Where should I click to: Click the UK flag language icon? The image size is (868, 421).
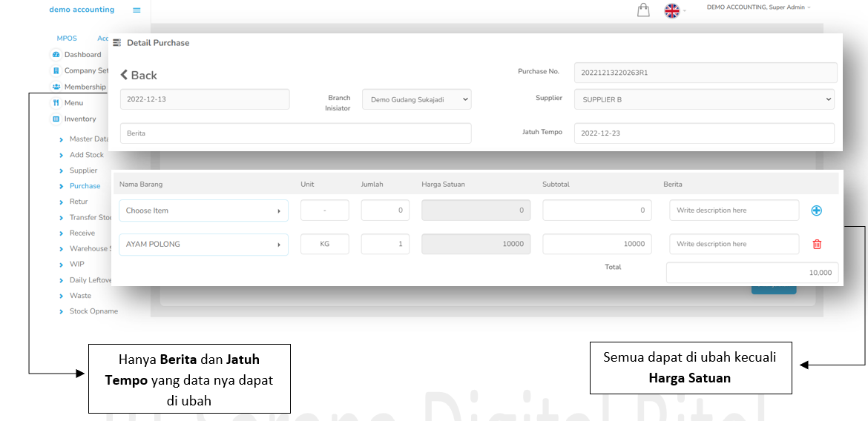click(671, 10)
